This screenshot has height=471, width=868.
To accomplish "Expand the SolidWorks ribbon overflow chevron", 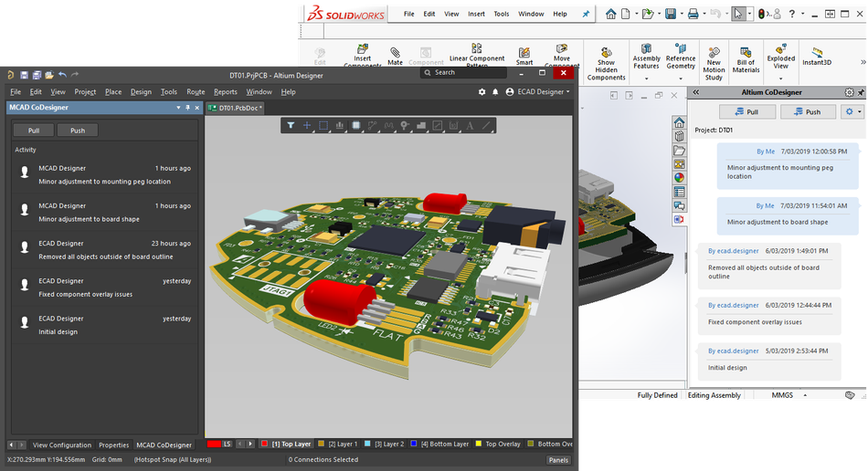I will [863, 62].
